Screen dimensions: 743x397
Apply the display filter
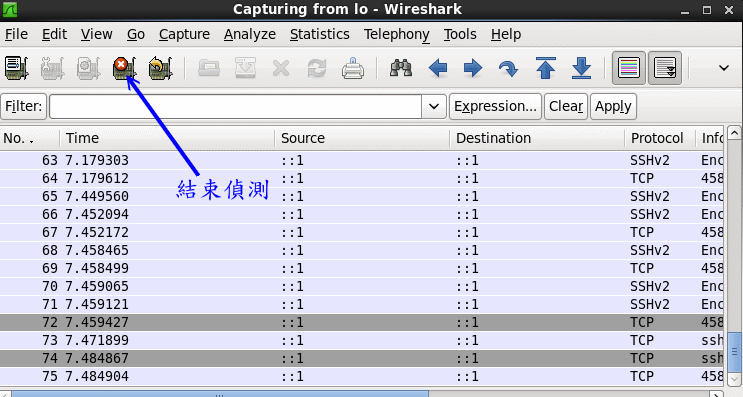pyautogui.click(x=613, y=106)
